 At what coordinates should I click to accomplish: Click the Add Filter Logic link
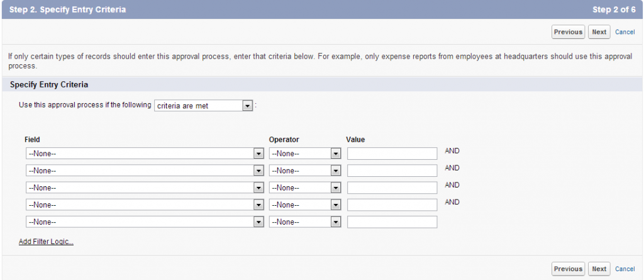[46, 242]
